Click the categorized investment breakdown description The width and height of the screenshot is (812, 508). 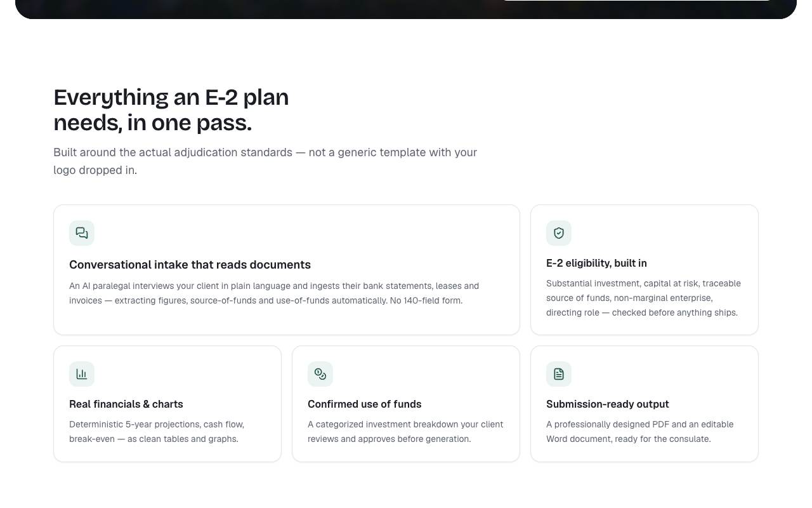coord(405,432)
